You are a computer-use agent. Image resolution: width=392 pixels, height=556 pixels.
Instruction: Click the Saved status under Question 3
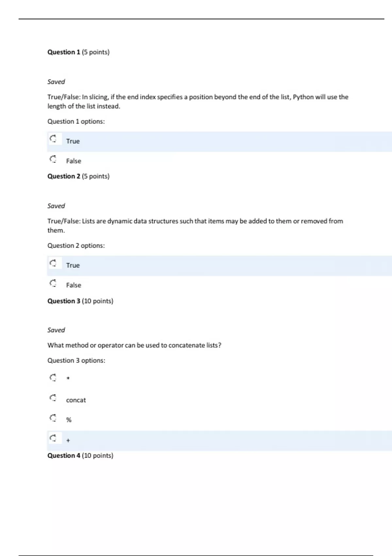(56, 330)
